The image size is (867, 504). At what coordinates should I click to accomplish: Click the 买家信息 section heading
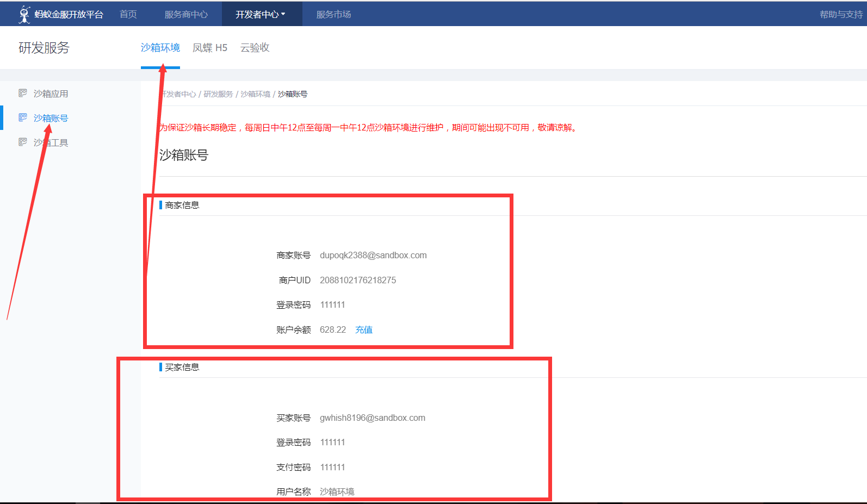pos(182,367)
